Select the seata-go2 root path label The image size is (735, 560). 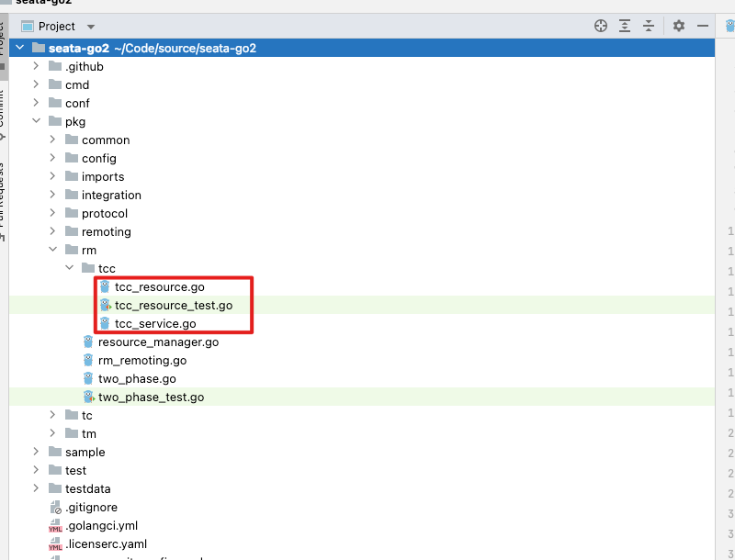point(186,49)
